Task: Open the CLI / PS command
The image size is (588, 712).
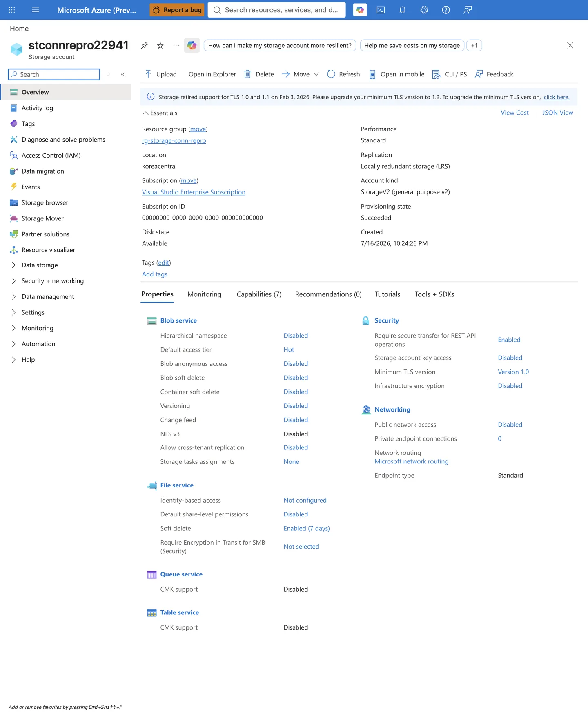Action: click(450, 74)
